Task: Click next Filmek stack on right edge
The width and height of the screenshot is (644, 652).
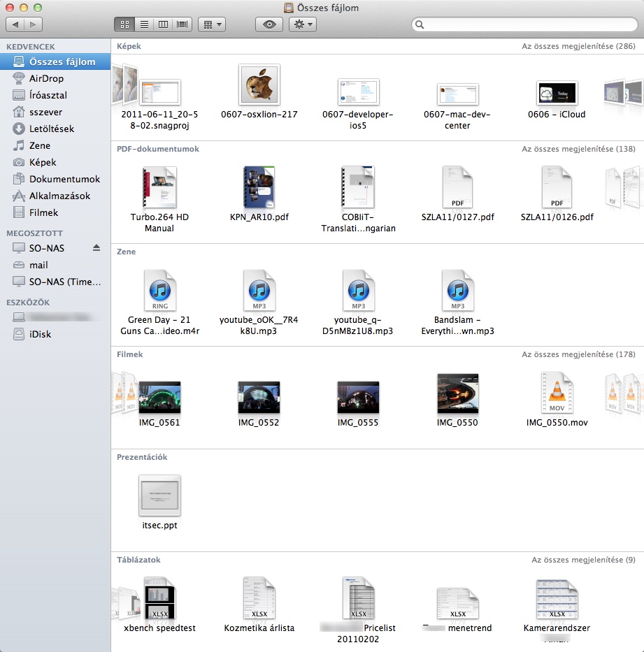Action: 623,393
